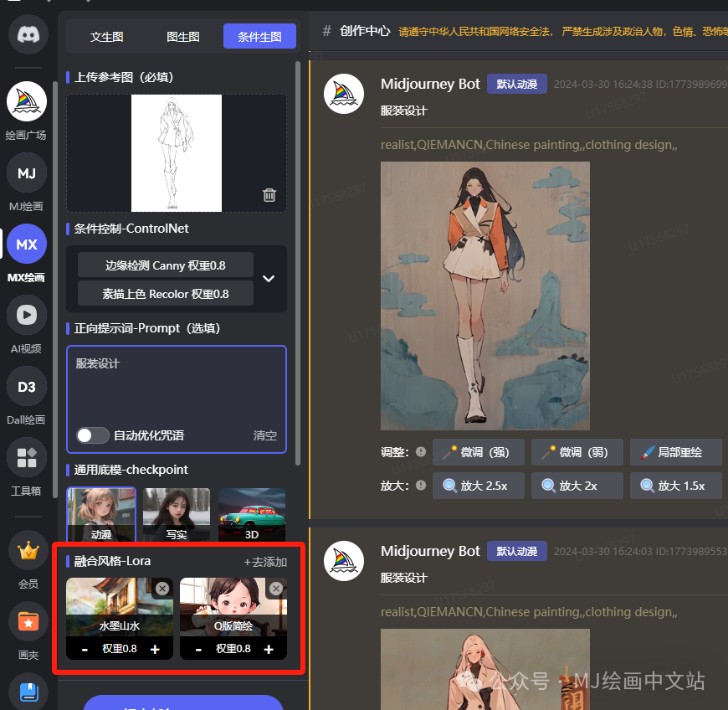The width and height of the screenshot is (728, 710).
Task: Switch to the 图生图 tab
Action: 183,36
